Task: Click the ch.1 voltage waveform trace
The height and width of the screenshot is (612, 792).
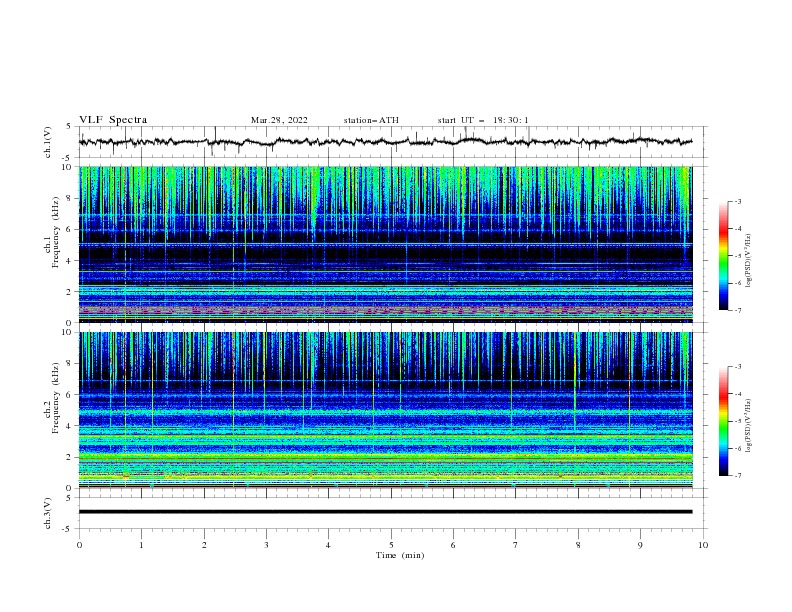Action: pos(385,142)
